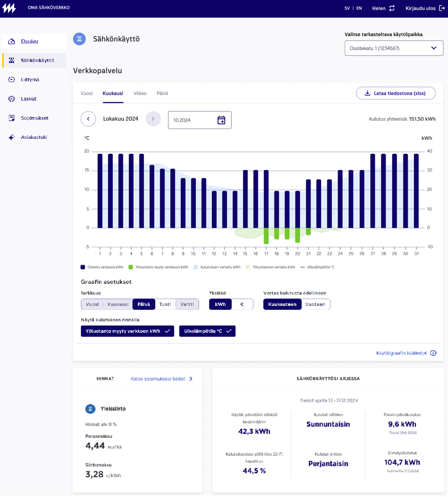
Task: Go to previous month with left chevron
Action: (x=88, y=119)
